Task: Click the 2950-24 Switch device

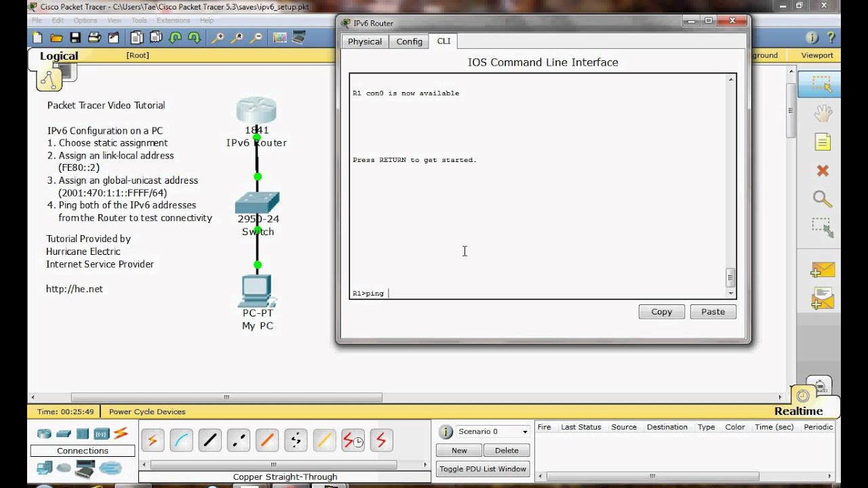Action: click(257, 203)
